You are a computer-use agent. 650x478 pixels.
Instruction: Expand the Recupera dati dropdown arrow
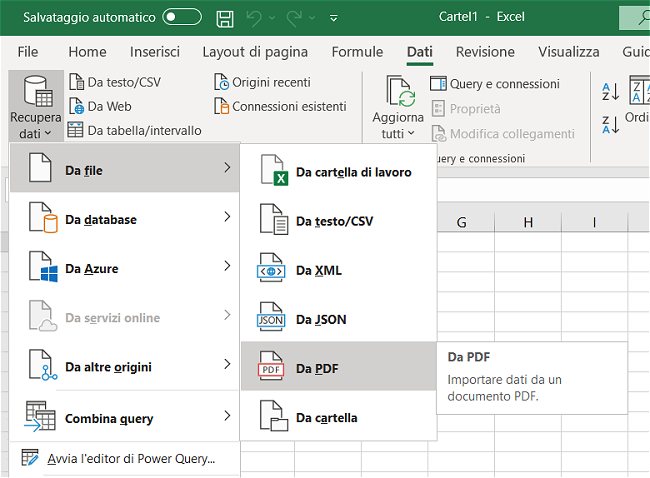48,133
